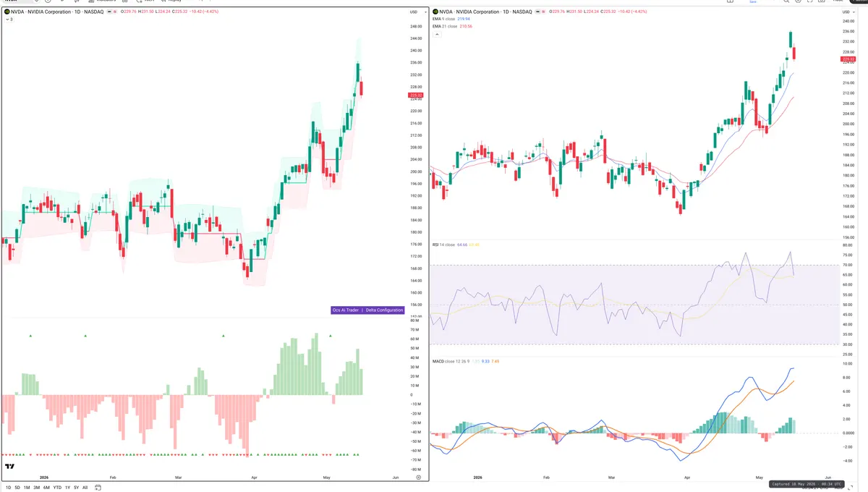Click the Ocs AI Trader label
Screen dimensions: 868x492
coord(346,310)
